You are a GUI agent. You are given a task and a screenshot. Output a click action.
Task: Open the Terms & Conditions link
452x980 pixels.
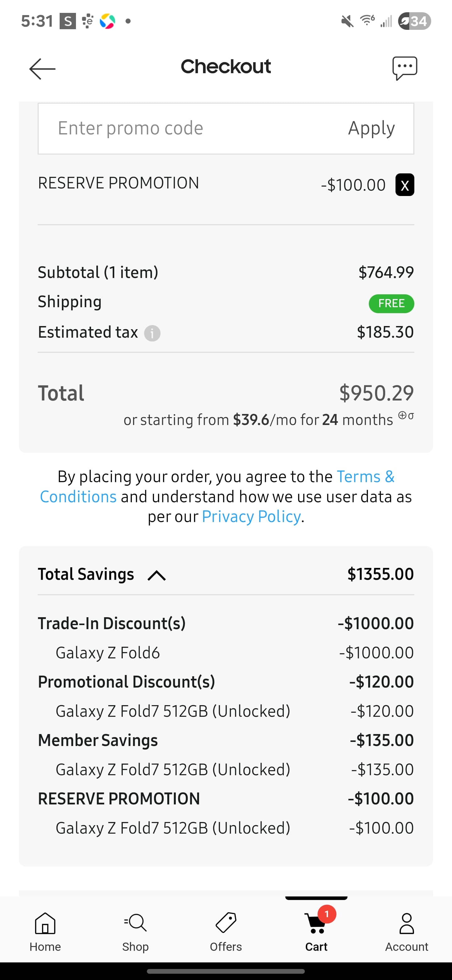pos(217,487)
